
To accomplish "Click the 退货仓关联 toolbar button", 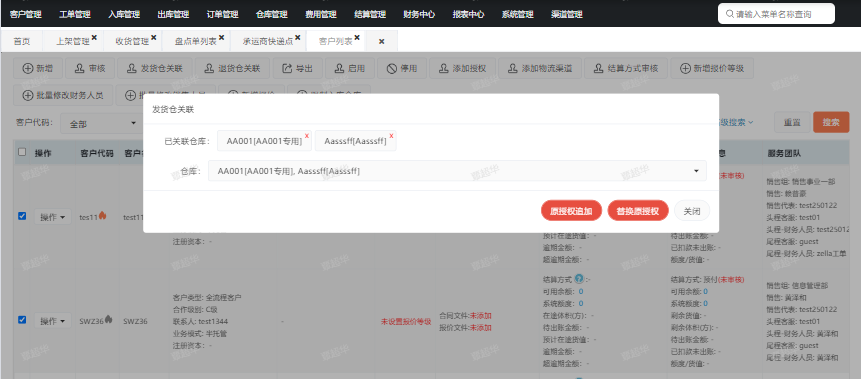I will [x=232, y=69].
